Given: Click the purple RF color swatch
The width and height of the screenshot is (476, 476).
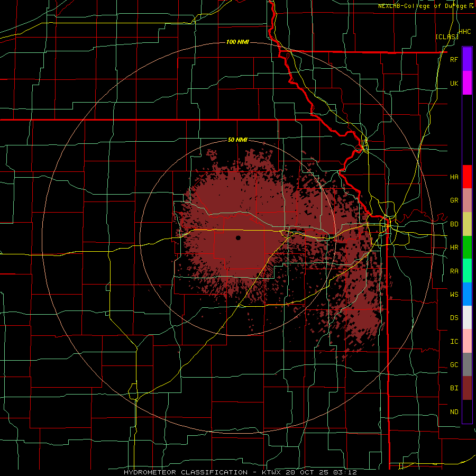Looking at the screenshot, I should pos(467,59).
